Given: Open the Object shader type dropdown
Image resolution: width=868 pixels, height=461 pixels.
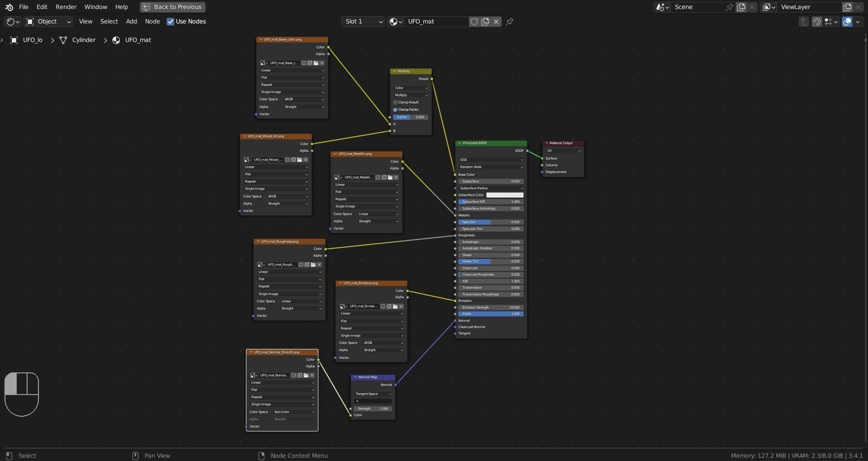Looking at the screenshot, I should point(48,22).
